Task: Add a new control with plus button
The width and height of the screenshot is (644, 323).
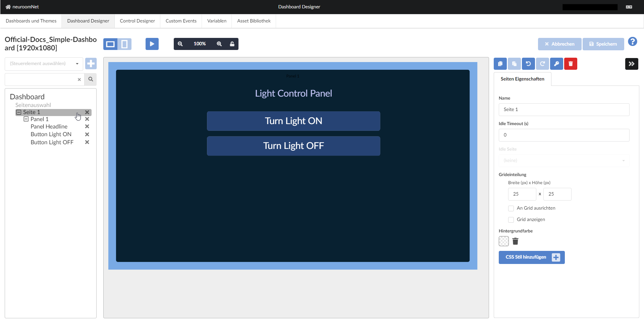Action: point(91,64)
